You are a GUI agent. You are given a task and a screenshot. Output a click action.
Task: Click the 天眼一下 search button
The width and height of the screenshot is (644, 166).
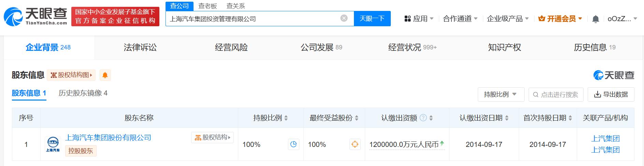(372, 18)
